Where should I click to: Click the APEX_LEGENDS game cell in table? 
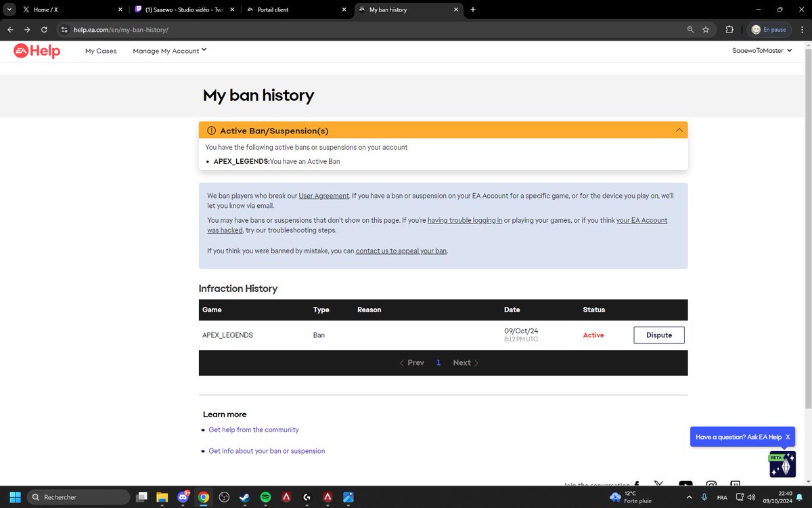pos(227,335)
